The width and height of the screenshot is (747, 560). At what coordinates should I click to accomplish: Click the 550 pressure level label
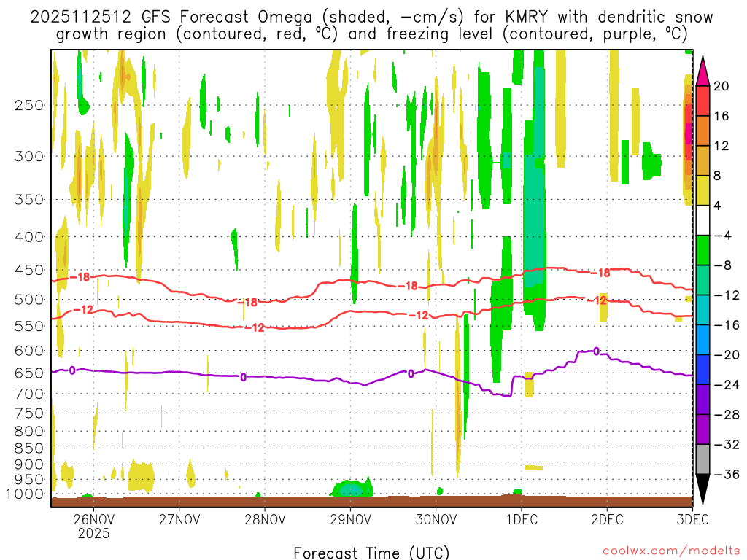29,326
